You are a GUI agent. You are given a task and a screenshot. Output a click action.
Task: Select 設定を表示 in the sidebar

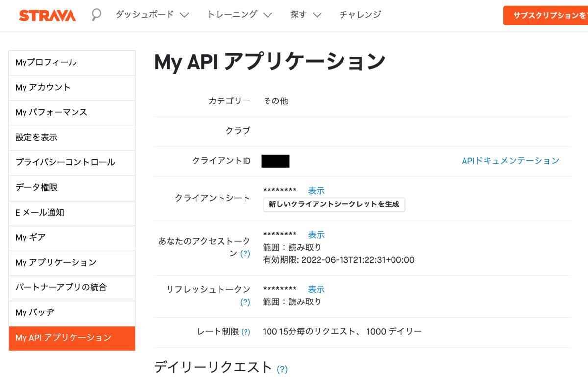[72, 138]
